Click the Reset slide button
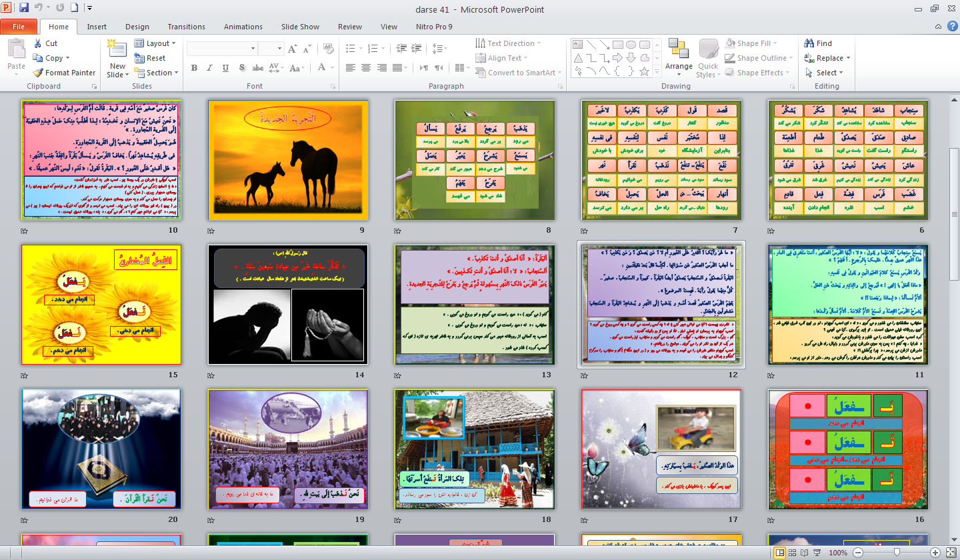 coord(150,58)
